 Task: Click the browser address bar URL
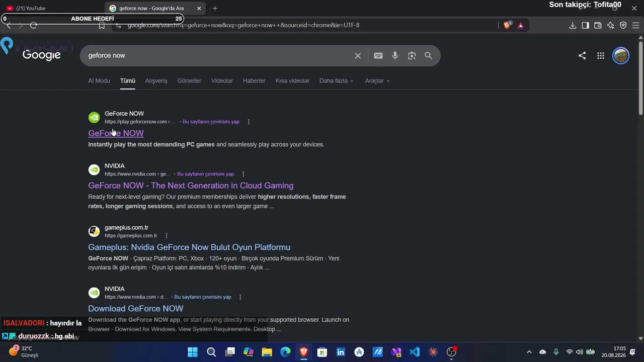(244, 25)
